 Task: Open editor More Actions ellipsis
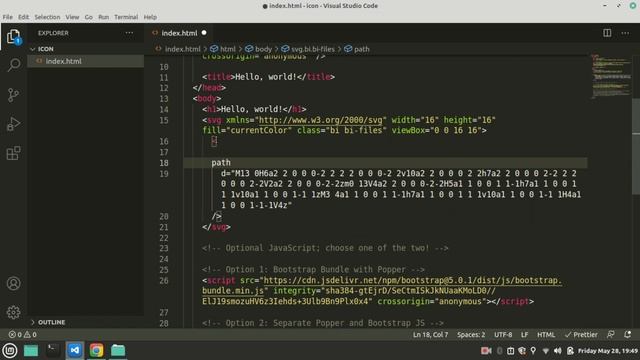click(625, 33)
